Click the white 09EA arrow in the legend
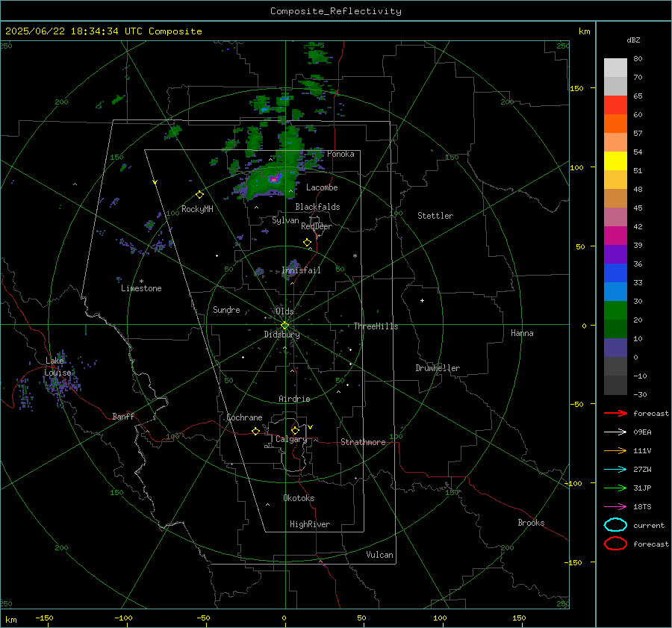This screenshot has width=672, height=628. [x=615, y=432]
